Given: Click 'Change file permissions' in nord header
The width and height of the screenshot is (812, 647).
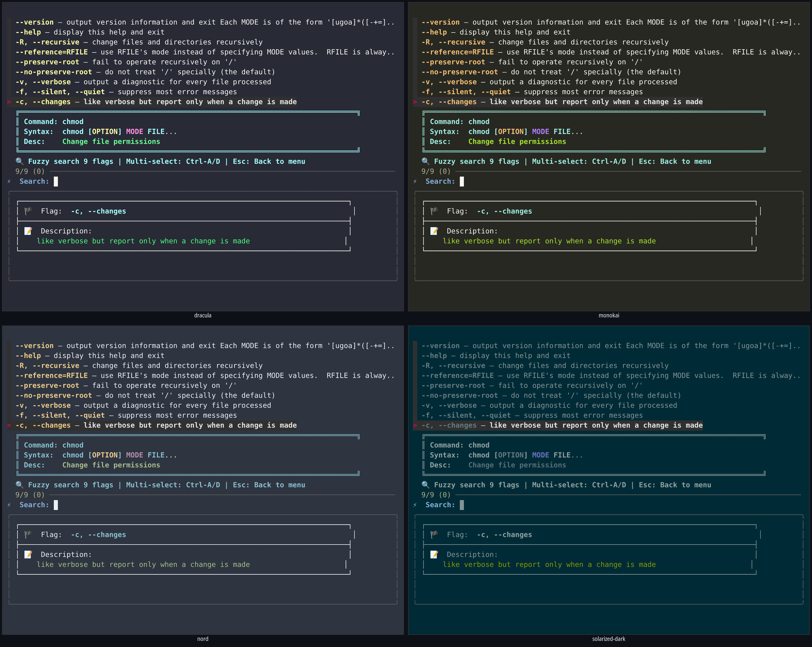Looking at the screenshot, I should pos(111,465).
